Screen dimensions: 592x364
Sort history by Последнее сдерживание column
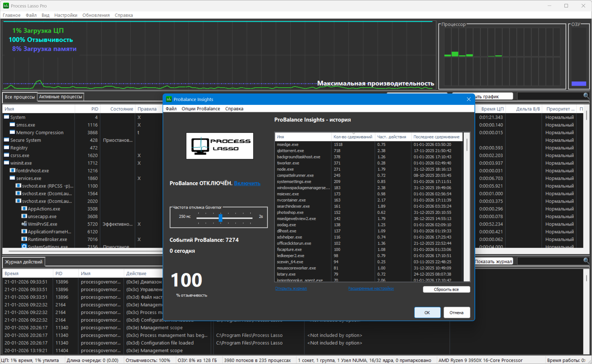pos(436,137)
